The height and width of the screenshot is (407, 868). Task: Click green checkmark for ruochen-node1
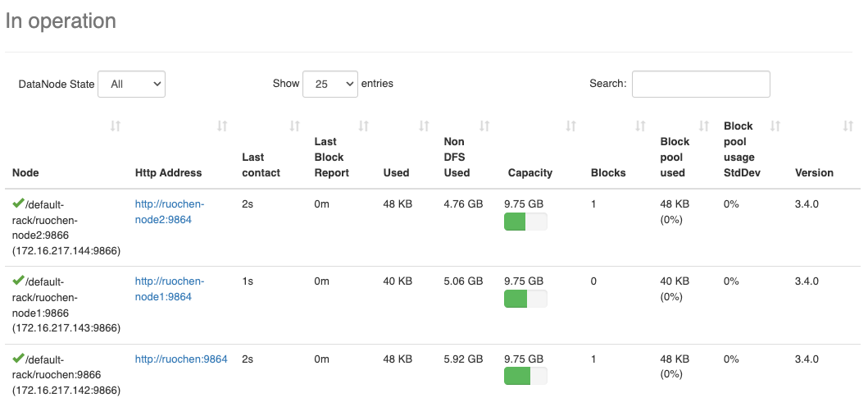tap(18, 281)
